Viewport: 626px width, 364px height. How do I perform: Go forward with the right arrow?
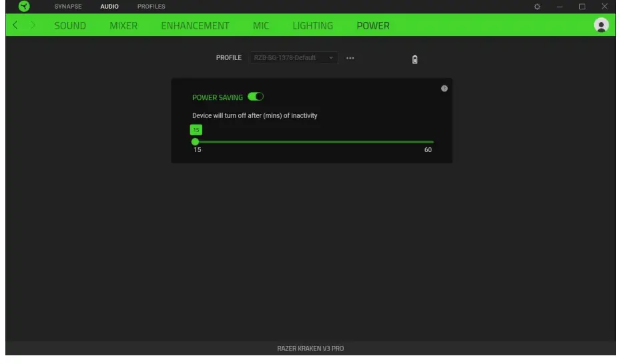[x=33, y=25]
